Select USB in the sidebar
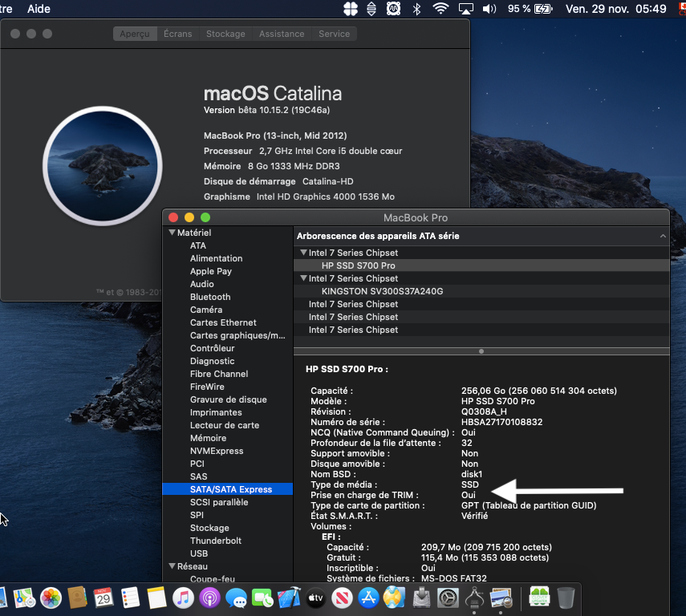The image size is (686, 616). (x=199, y=553)
